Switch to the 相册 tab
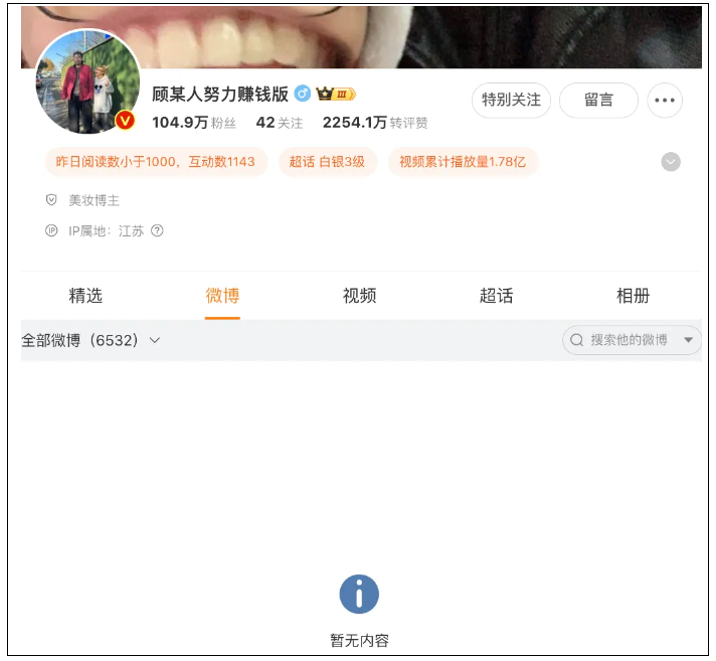The image size is (716, 661). point(632,296)
